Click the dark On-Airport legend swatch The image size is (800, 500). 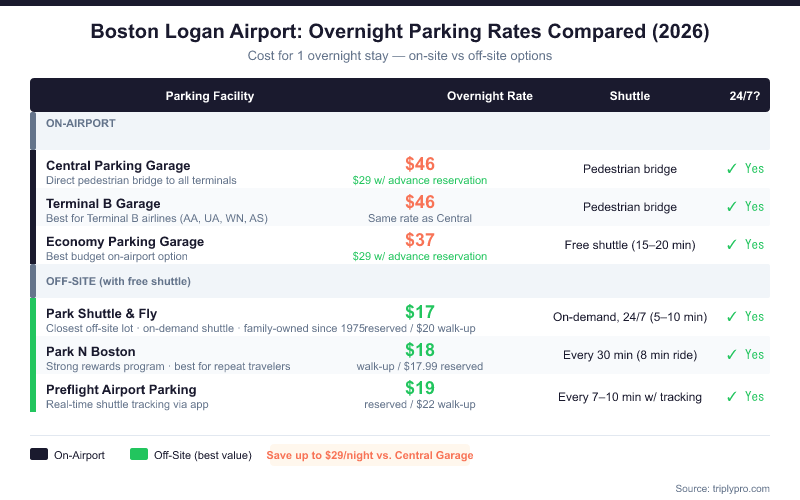(x=39, y=455)
